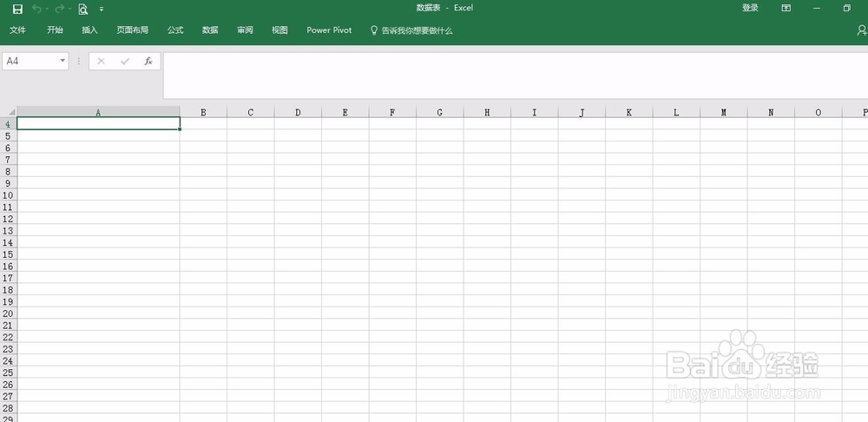Select row 10 header
Image resolution: width=868 pixels, height=422 pixels.
(9, 195)
